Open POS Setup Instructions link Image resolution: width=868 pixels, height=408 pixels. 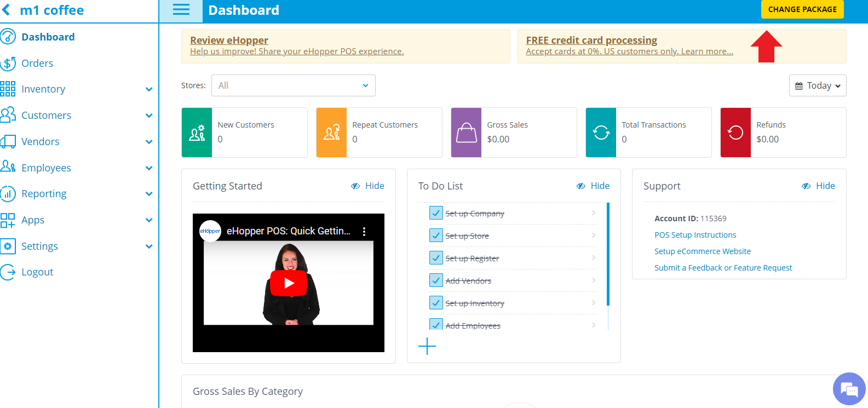point(695,235)
